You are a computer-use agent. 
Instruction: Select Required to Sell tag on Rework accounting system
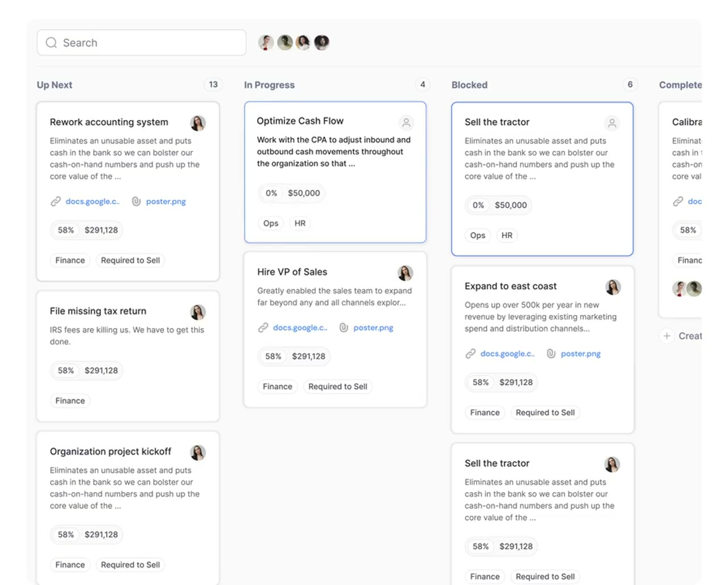pyautogui.click(x=130, y=260)
